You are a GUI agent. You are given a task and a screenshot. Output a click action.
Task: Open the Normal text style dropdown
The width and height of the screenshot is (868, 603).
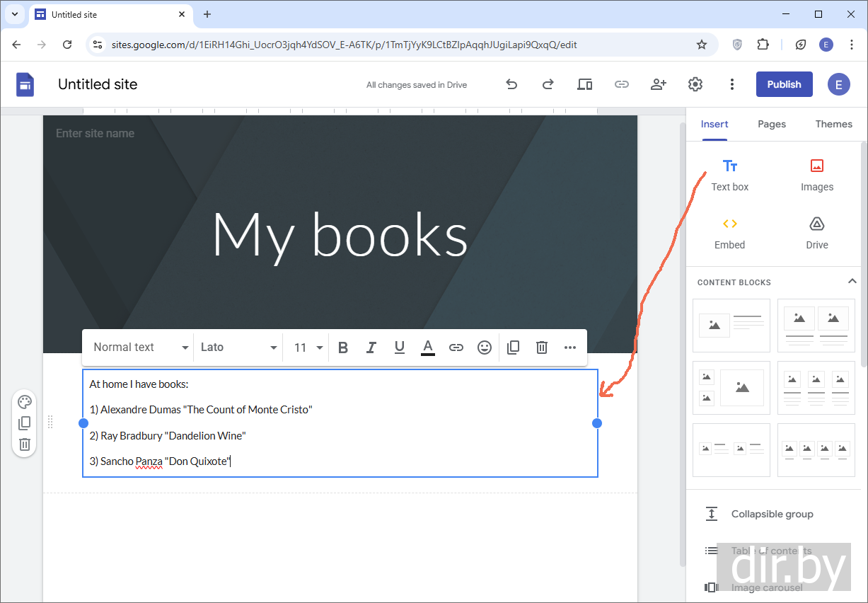click(x=141, y=348)
